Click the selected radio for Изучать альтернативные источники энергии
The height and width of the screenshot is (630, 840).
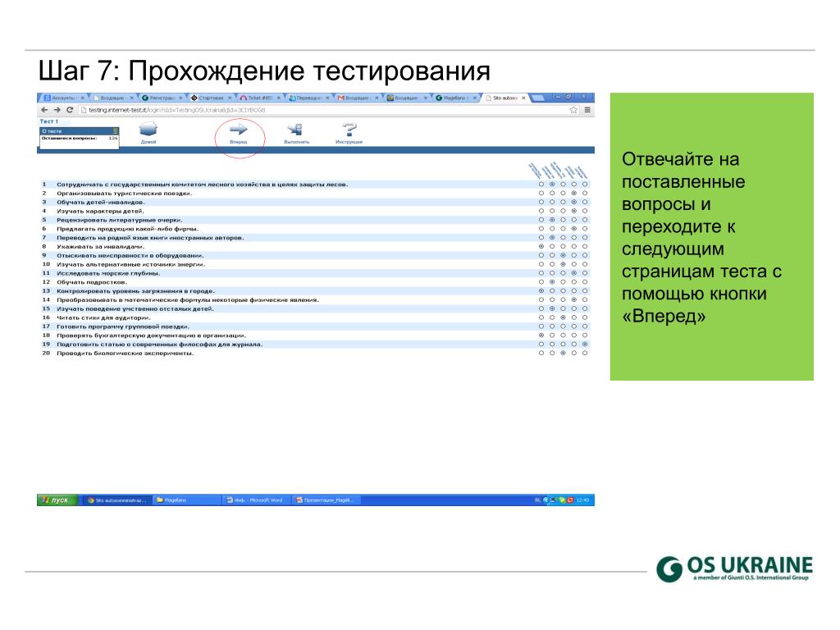(x=563, y=264)
